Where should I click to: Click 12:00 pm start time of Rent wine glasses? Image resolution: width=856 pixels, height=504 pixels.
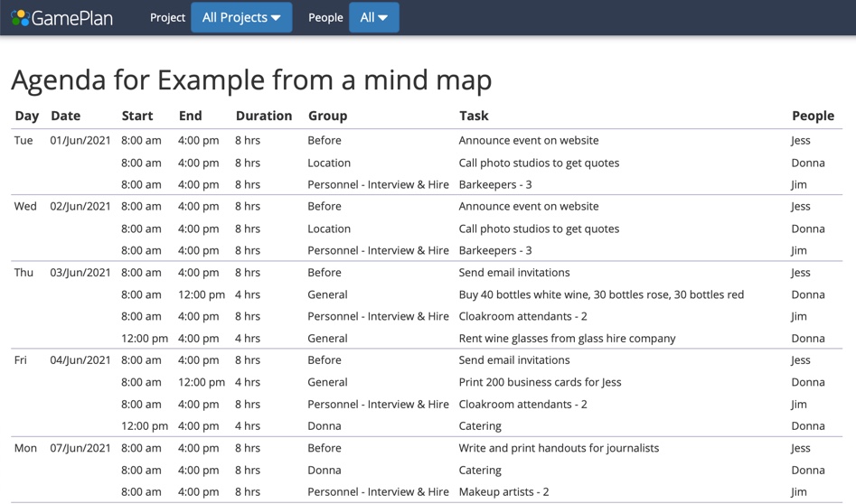pyautogui.click(x=144, y=339)
